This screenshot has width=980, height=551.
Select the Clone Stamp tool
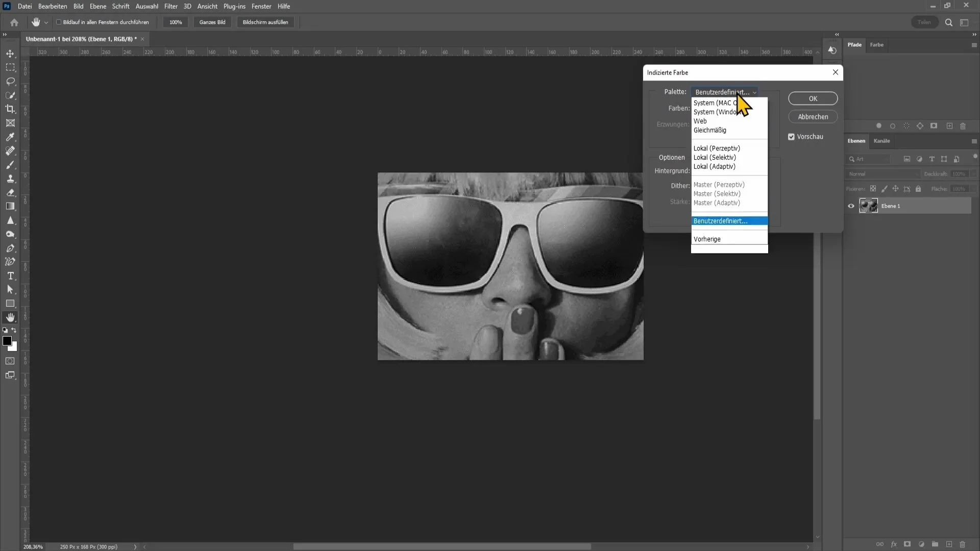[10, 179]
